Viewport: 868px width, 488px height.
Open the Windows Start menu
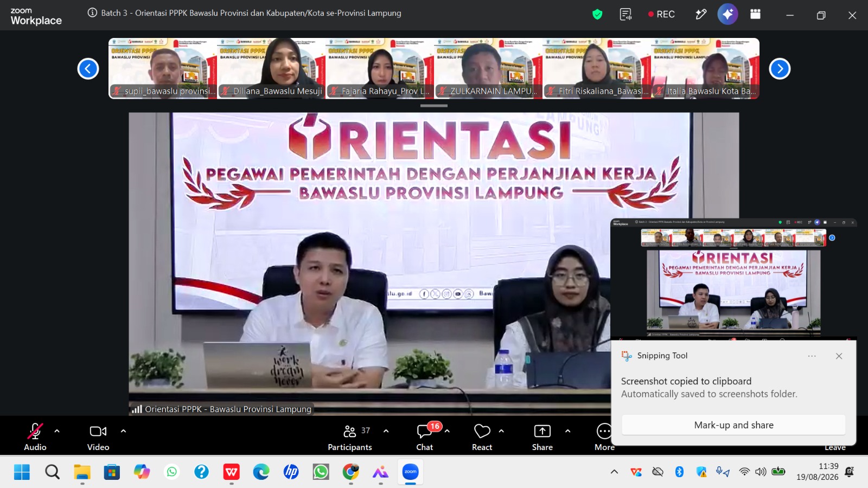22,472
